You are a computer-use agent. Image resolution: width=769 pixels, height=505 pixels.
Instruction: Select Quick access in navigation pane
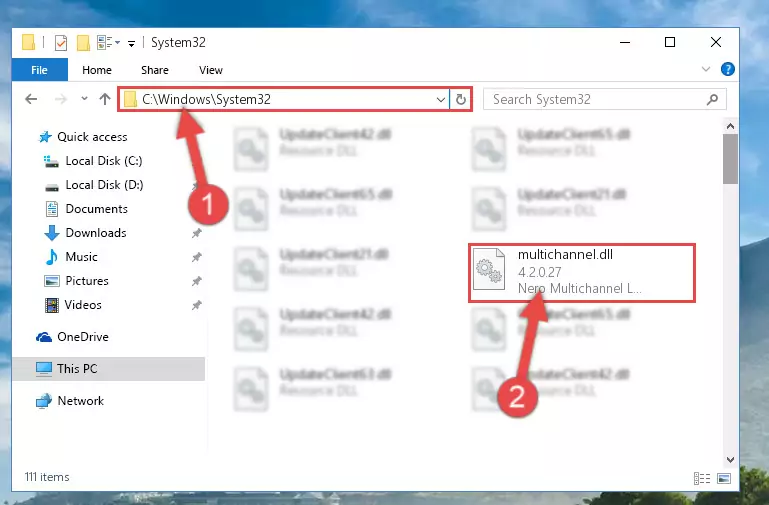(92, 137)
